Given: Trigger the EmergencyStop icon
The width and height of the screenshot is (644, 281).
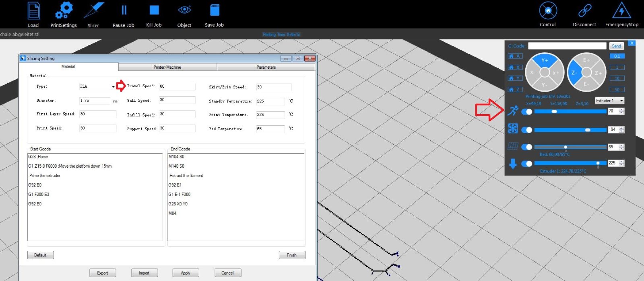Looking at the screenshot, I should [x=621, y=11].
